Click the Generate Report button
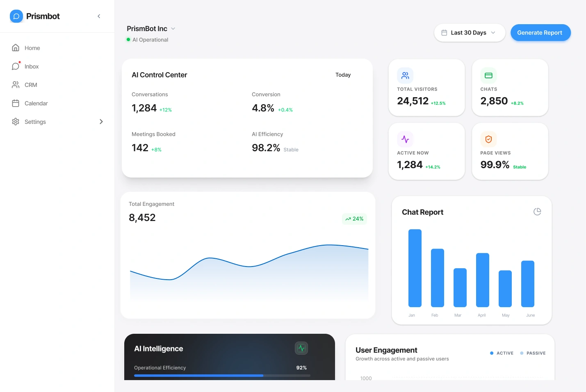The width and height of the screenshot is (586, 392). coord(540,32)
